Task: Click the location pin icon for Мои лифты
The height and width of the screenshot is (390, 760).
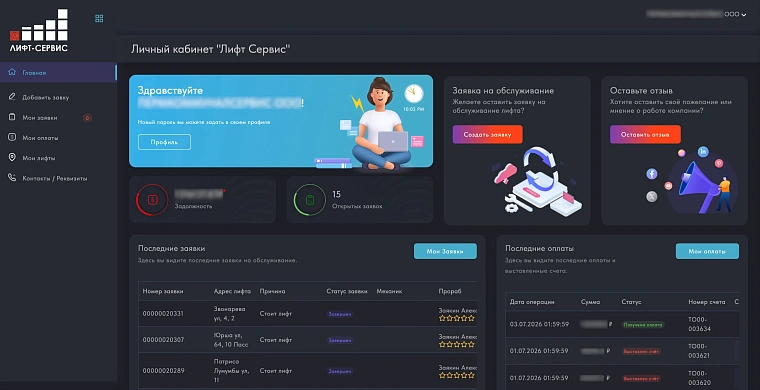Action: click(x=12, y=158)
